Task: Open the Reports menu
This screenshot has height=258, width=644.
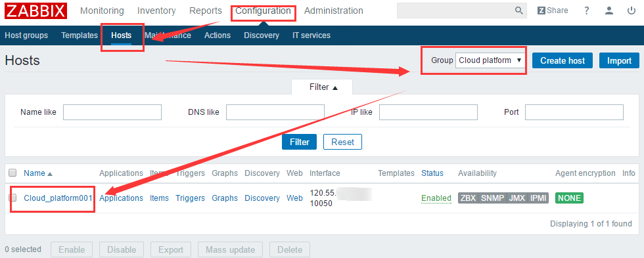Action: point(205,11)
